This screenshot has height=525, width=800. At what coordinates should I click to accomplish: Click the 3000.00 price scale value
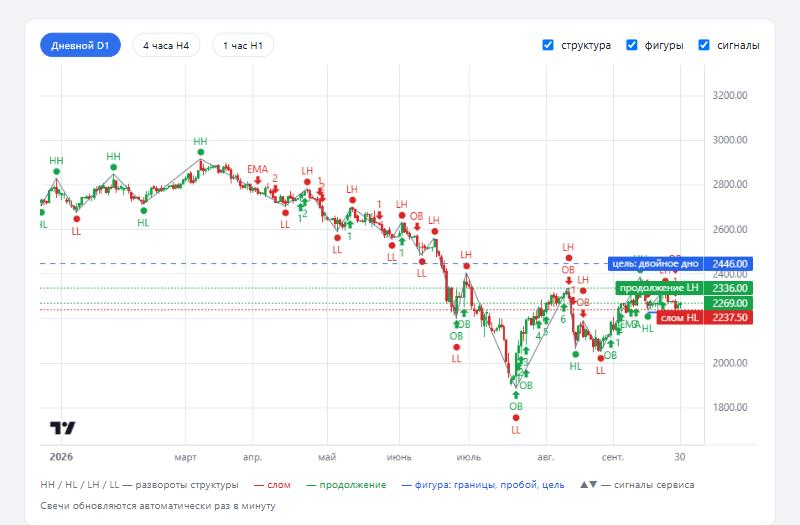point(730,140)
